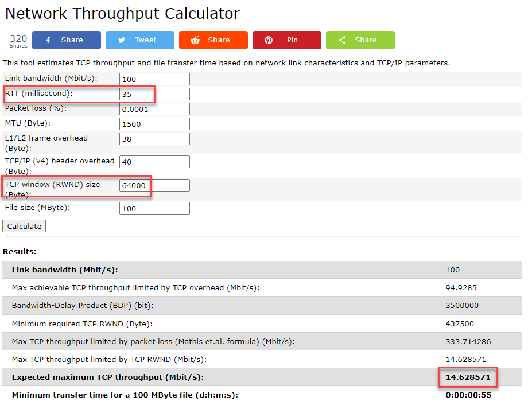532x409 pixels.
Task: Click the Expected maximum TCP throughput value
Action: [x=468, y=377]
